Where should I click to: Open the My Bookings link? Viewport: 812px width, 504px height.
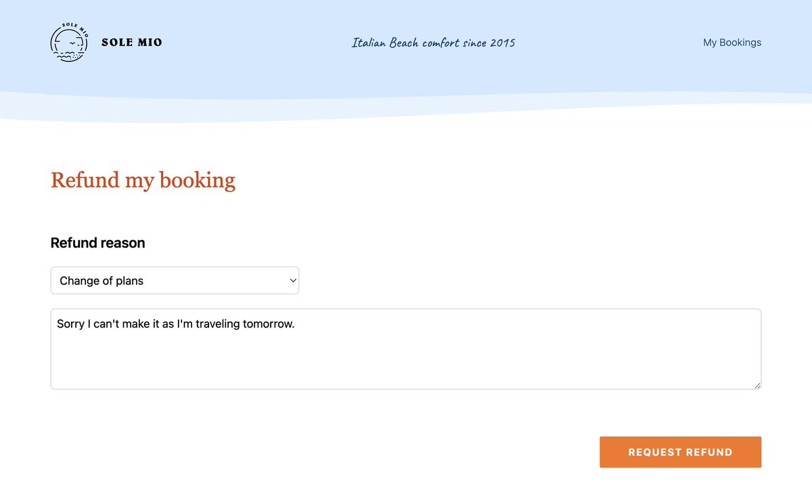tap(732, 42)
